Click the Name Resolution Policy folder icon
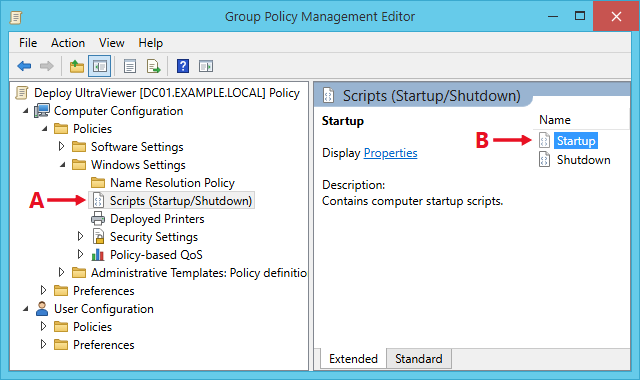The image size is (640, 380). (98, 182)
